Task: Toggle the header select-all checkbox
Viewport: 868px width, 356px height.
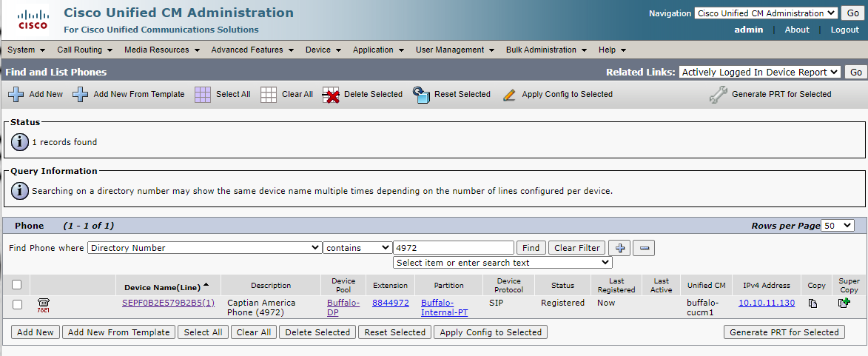Action: pyautogui.click(x=17, y=285)
